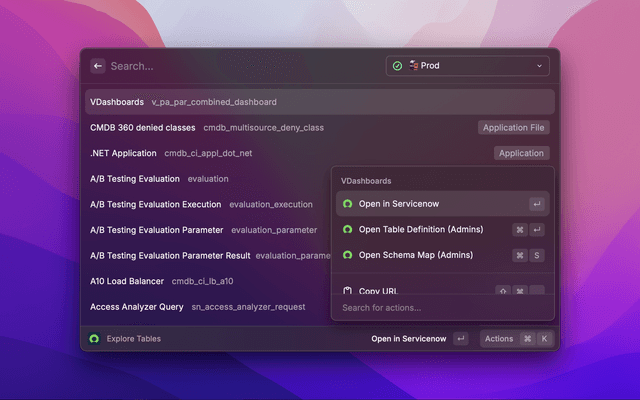Image resolution: width=640 pixels, height=400 pixels.
Task: Click the instance icon left of Prod label
Action: pyautogui.click(x=412, y=66)
